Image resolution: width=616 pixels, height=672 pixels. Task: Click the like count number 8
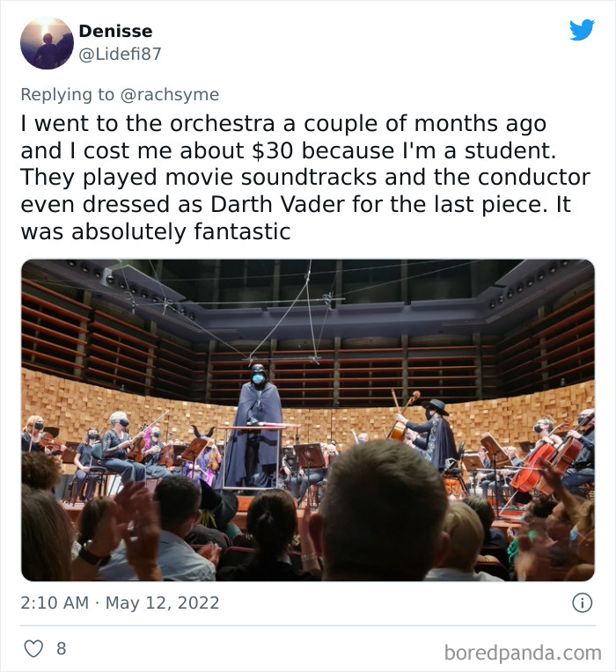[x=62, y=648]
